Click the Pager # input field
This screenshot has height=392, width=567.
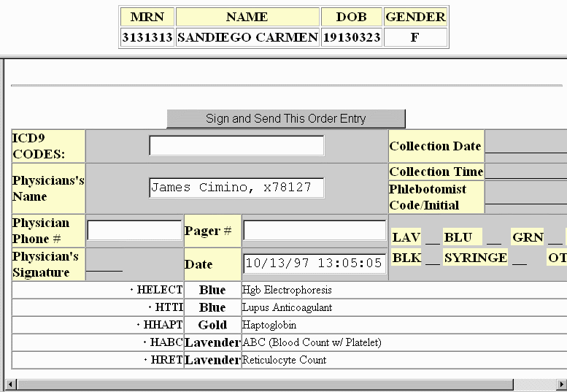[314, 231]
